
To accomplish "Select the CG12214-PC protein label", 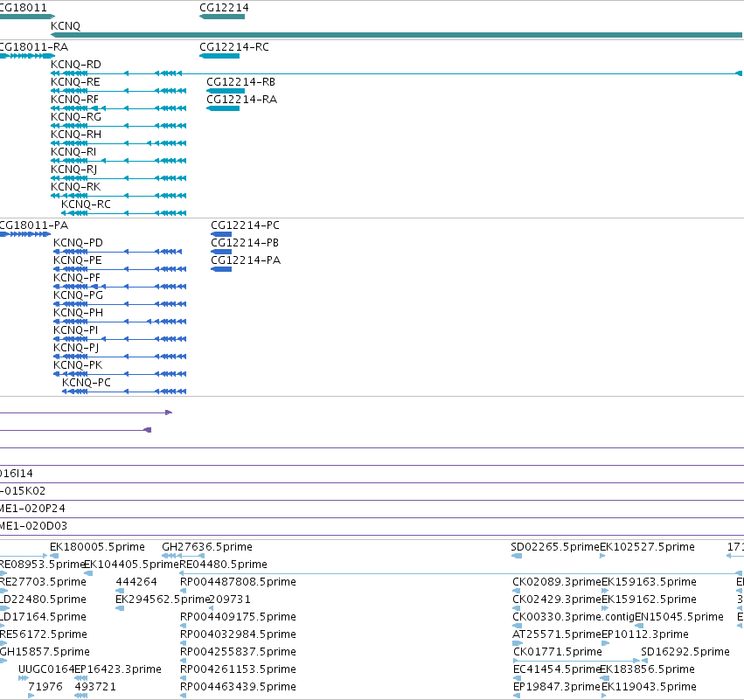I will 245,225.
